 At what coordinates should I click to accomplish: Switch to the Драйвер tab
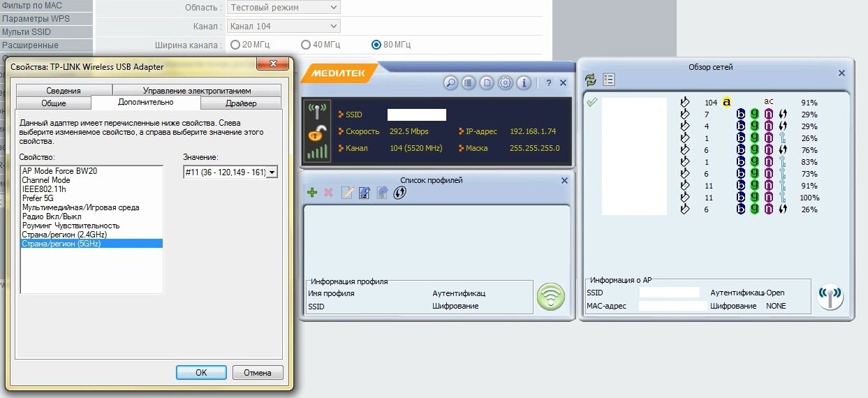pyautogui.click(x=241, y=103)
